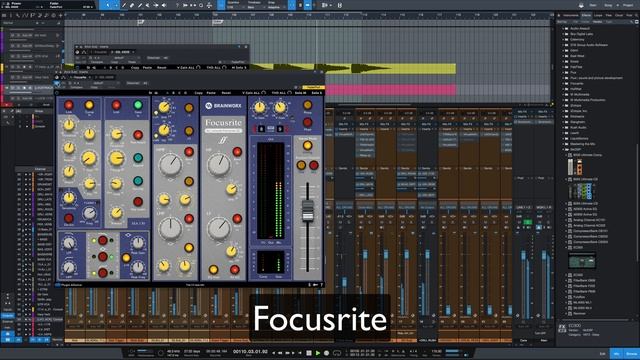Select the Arrow tool in the top toolbar

[x=108, y=5]
